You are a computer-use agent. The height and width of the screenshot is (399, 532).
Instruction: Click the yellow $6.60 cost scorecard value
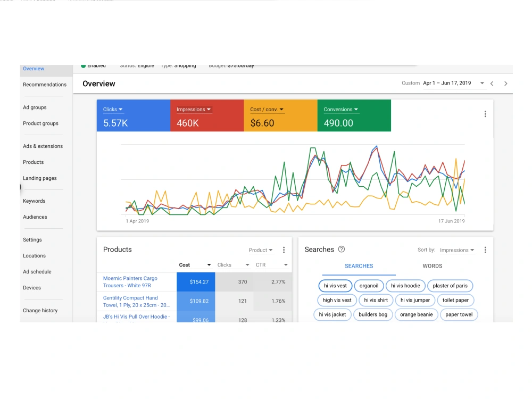point(262,123)
